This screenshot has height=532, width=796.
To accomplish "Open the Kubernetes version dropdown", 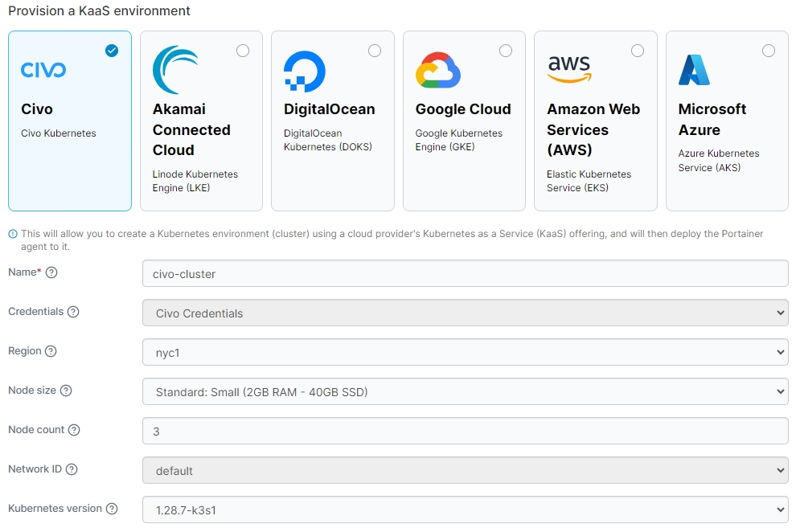I will tap(465, 509).
